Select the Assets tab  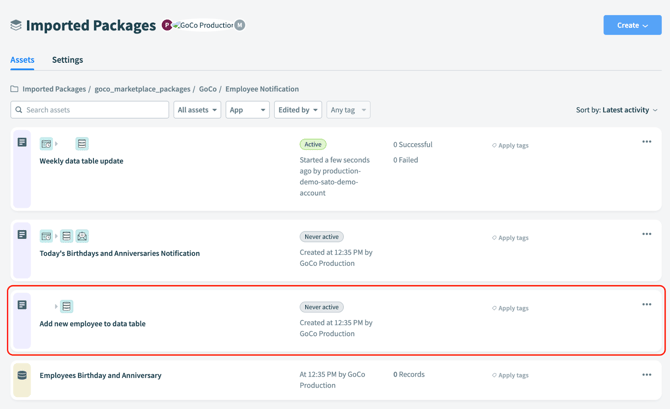coord(22,60)
